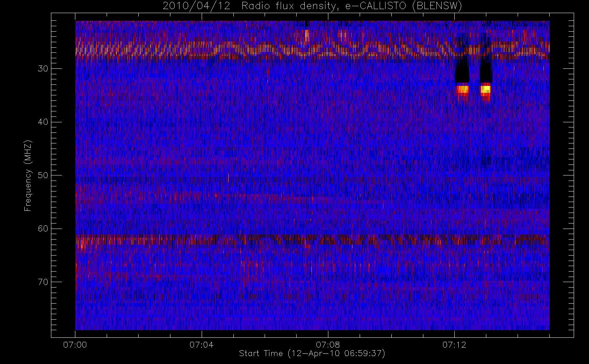Click the 40 frequency tick label
This screenshot has height=364, width=589.
tap(43, 122)
